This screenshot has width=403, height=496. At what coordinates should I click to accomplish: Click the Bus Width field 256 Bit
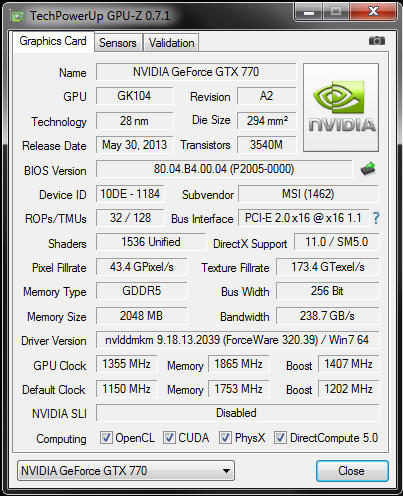328,291
